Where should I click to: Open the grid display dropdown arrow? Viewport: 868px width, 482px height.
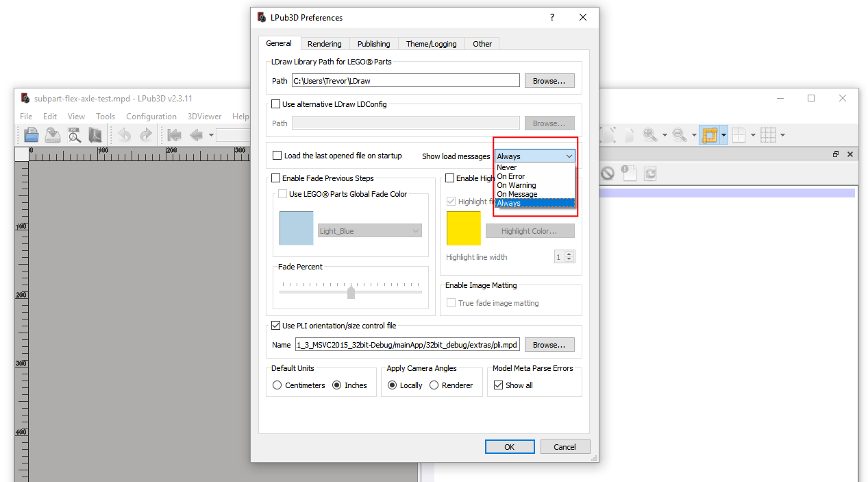(x=782, y=134)
